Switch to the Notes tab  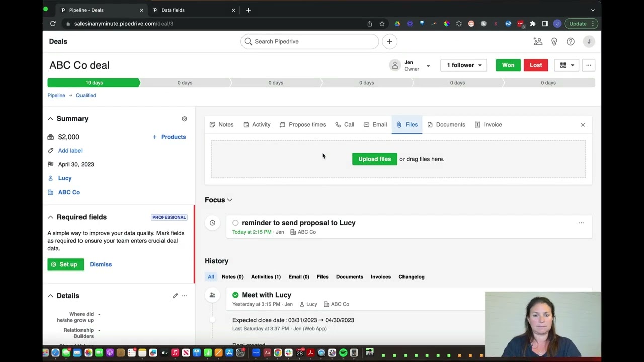click(221, 125)
